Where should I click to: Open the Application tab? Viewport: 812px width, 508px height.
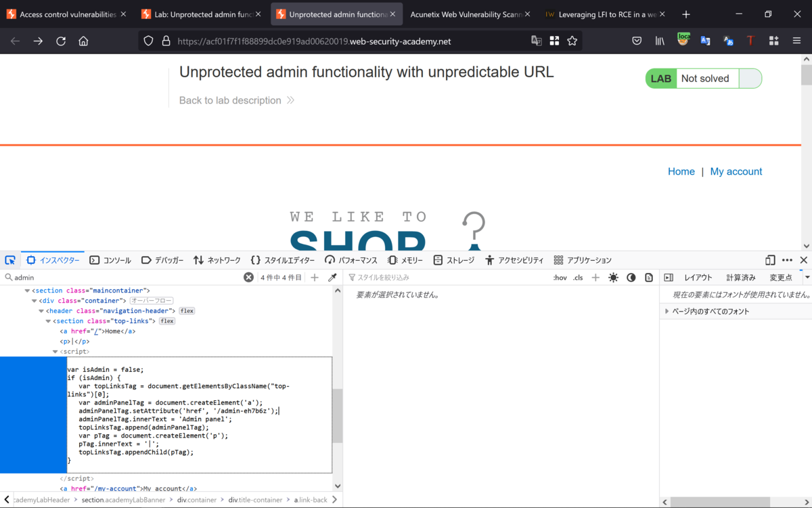coord(583,260)
